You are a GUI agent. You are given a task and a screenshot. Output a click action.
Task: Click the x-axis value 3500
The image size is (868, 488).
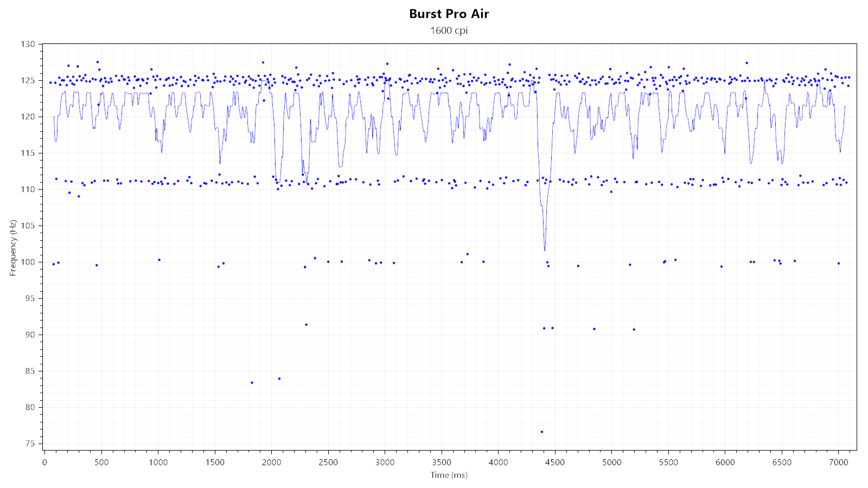442,462
